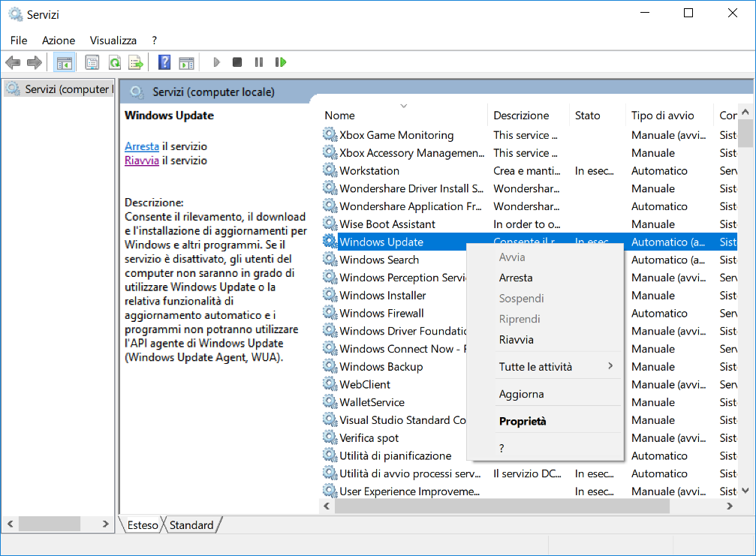Sort by the Nome column header
The image size is (756, 556).
[x=404, y=115]
